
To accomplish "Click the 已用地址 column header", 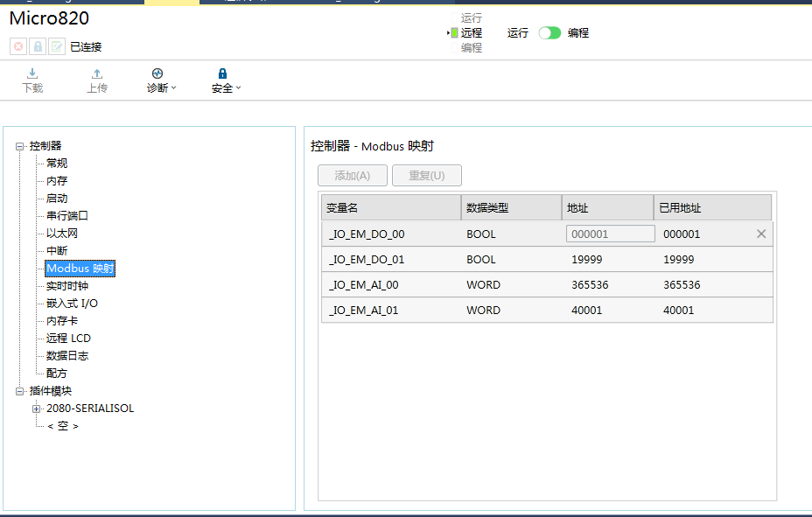I will [x=712, y=208].
